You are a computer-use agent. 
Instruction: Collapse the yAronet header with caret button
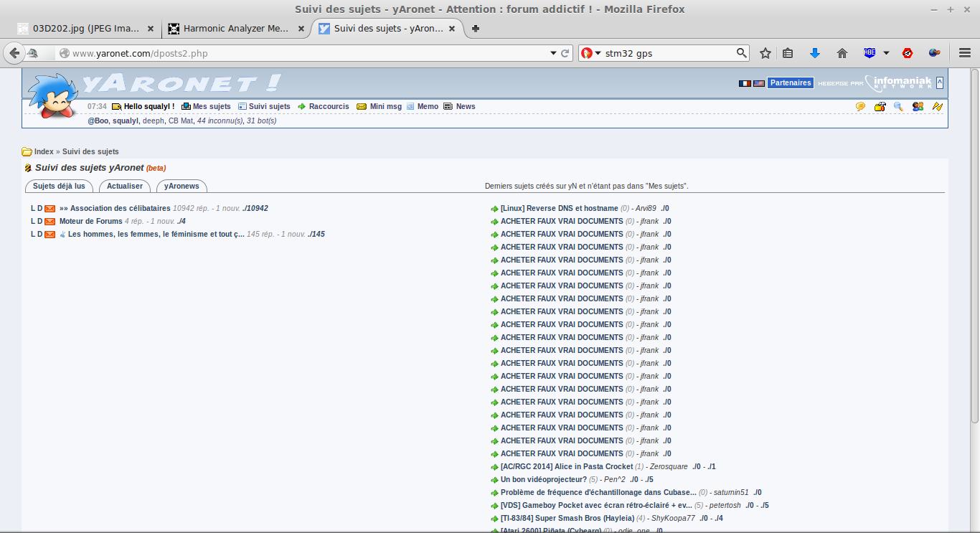pyautogui.click(x=940, y=82)
